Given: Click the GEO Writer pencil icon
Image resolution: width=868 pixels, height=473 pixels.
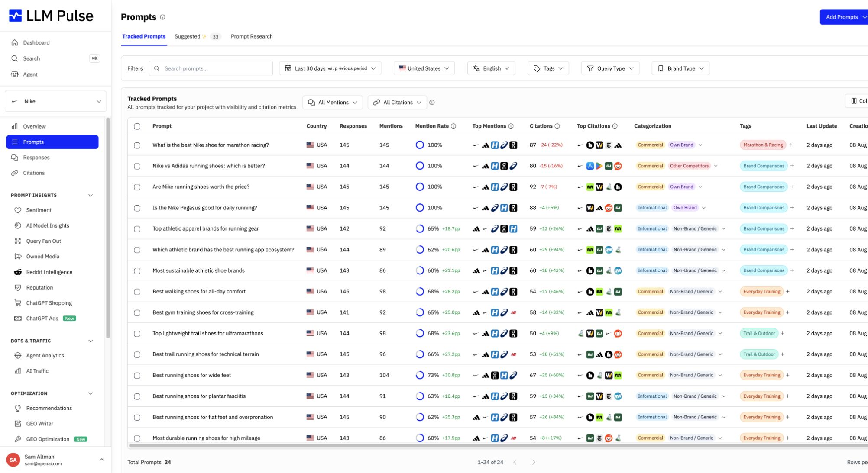Looking at the screenshot, I should [x=18, y=423].
